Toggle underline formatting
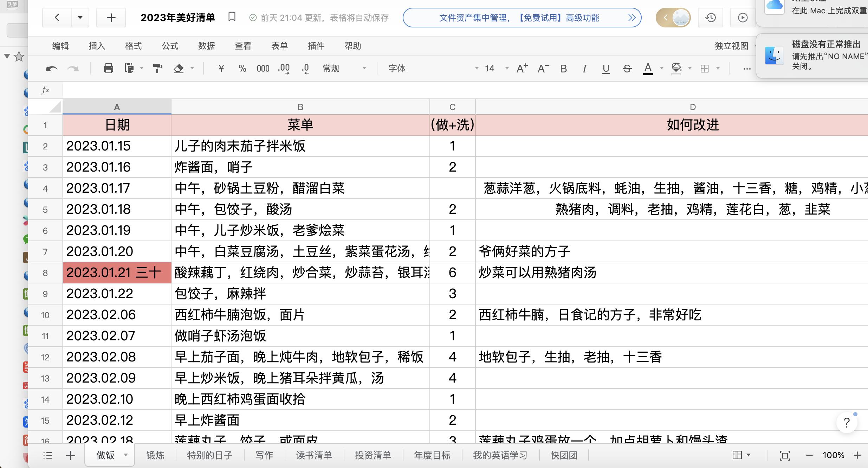 tap(605, 68)
